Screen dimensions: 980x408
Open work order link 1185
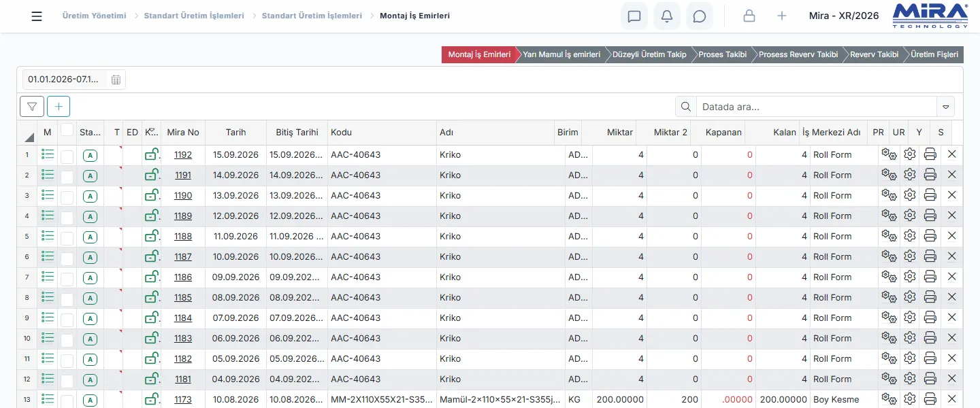pos(183,297)
